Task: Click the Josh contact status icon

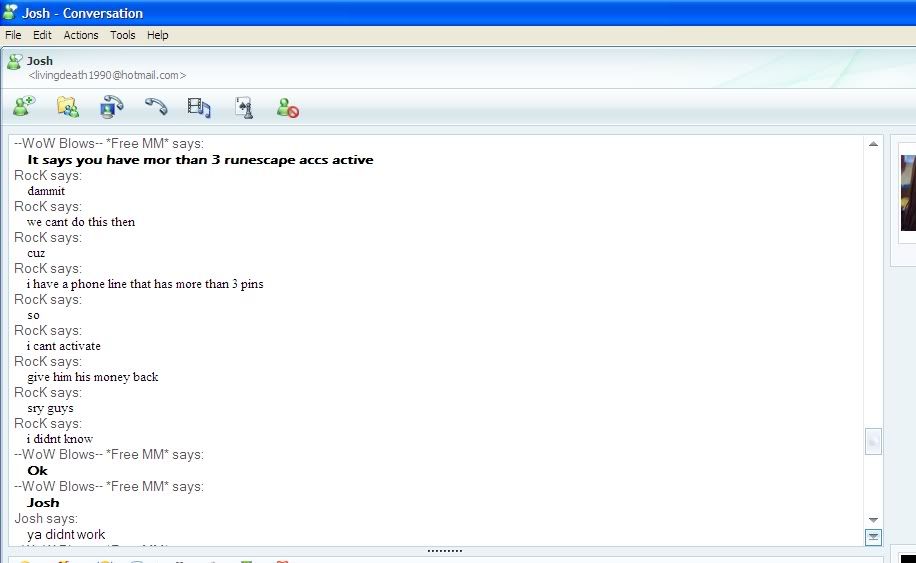Action: [14, 61]
